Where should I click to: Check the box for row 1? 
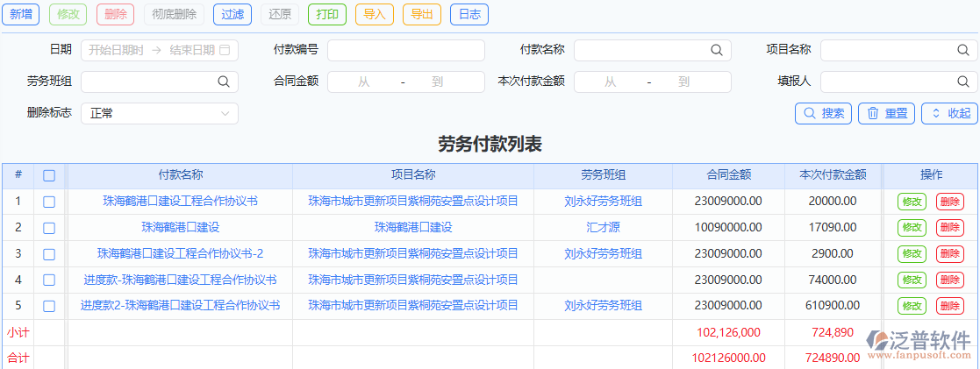coord(49,202)
